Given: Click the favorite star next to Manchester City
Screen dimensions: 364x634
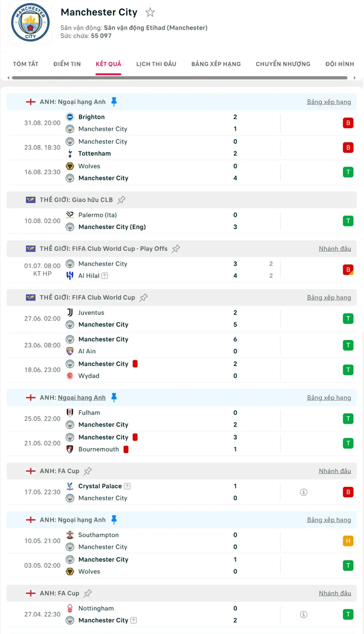Looking at the screenshot, I should (150, 13).
